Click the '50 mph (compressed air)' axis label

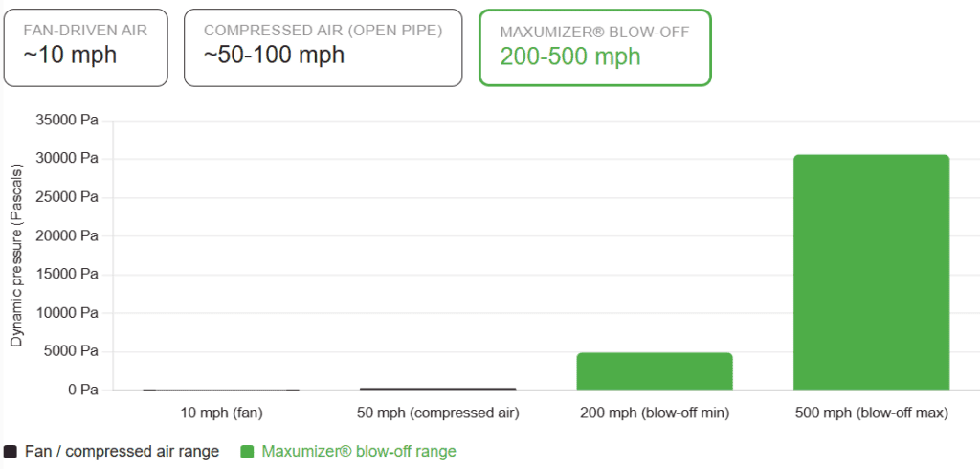[x=438, y=413]
